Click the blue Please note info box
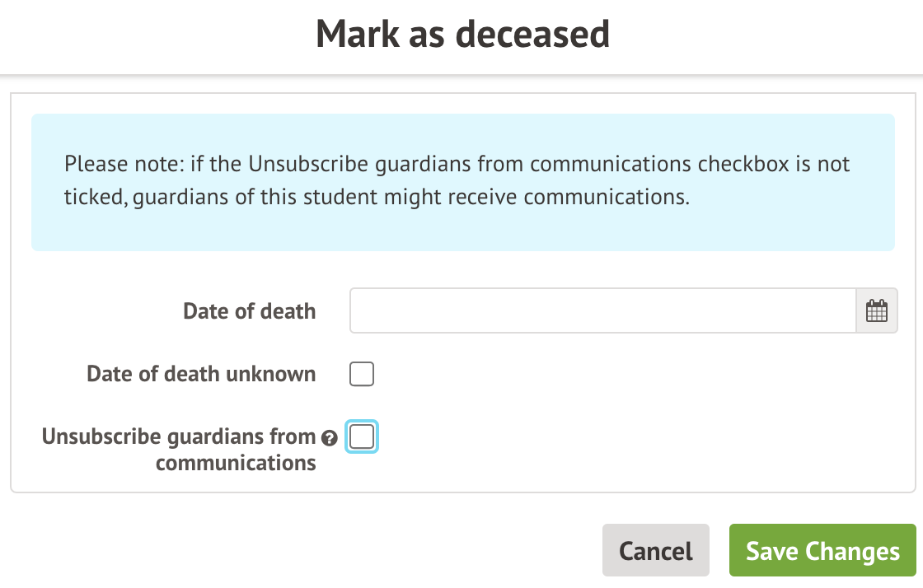 [x=462, y=182]
